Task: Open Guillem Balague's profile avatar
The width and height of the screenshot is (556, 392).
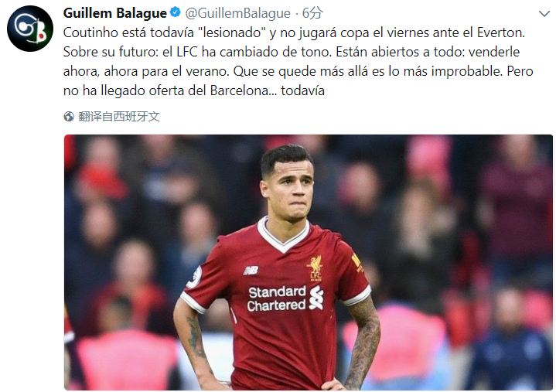Action: [x=30, y=29]
